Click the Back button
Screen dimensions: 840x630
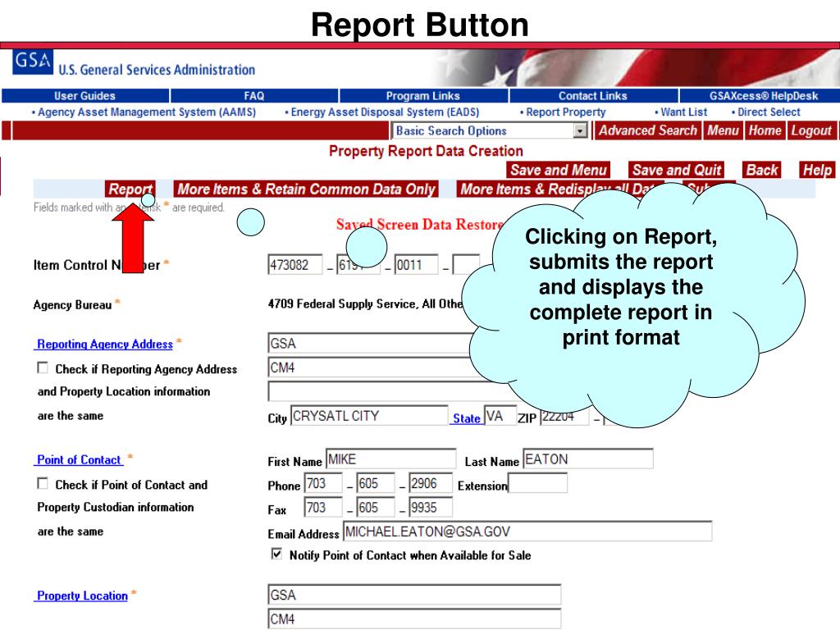(x=762, y=170)
